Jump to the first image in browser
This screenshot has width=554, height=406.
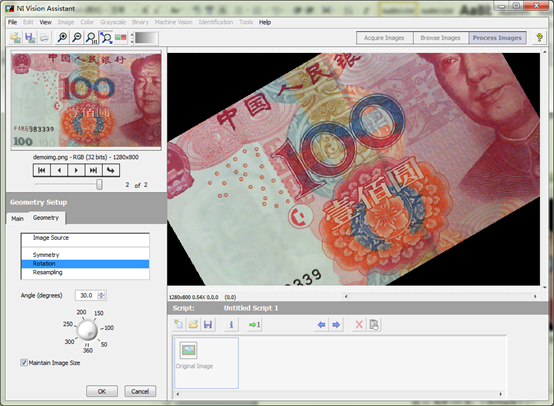click(42, 170)
